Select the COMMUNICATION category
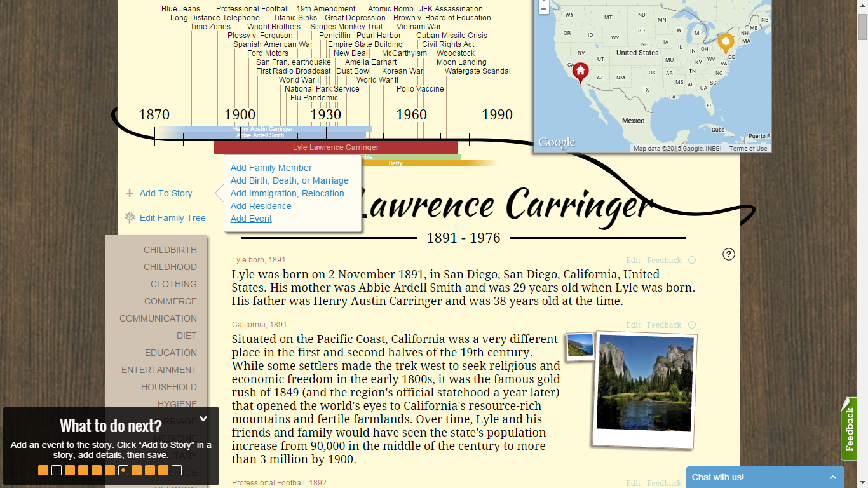 click(x=158, y=318)
